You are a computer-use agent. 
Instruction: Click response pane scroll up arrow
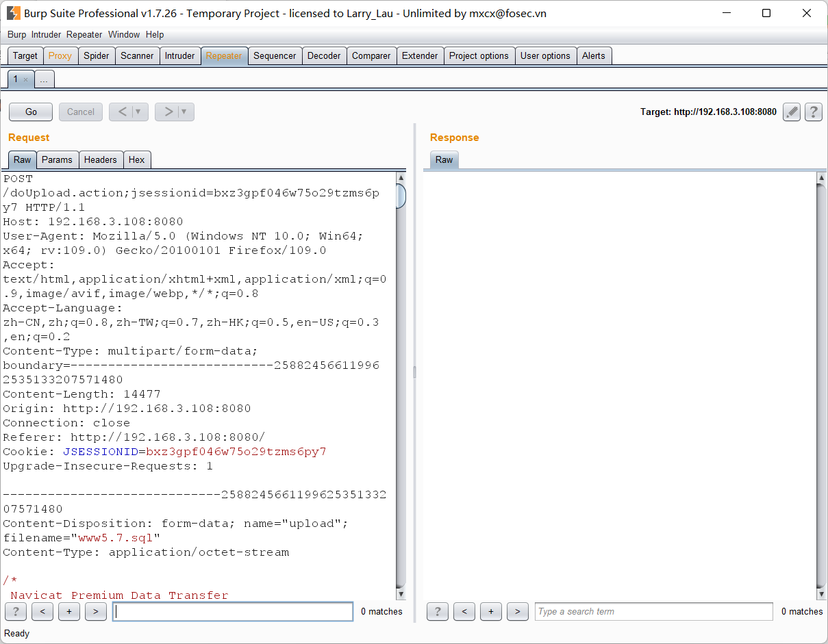822,178
